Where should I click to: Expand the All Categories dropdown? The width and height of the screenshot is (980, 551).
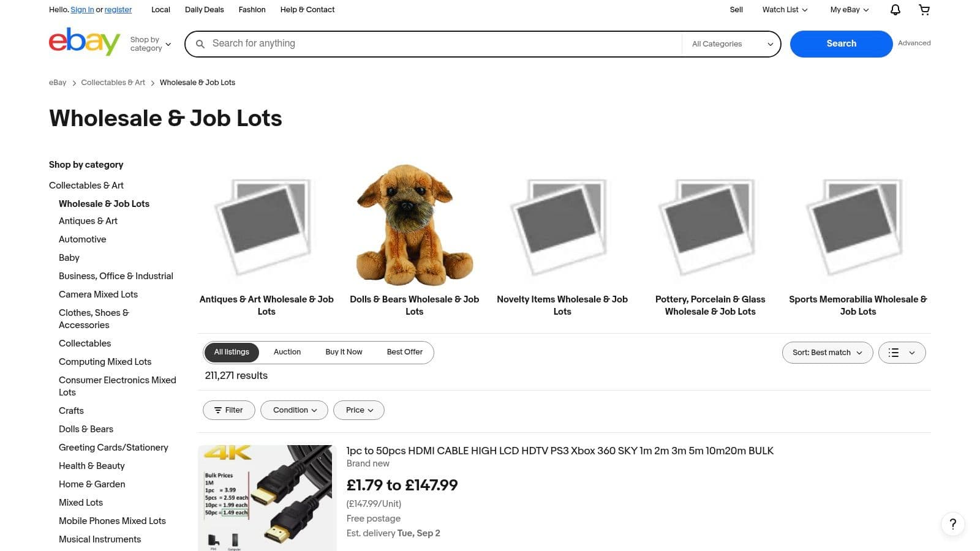click(731, 44)
